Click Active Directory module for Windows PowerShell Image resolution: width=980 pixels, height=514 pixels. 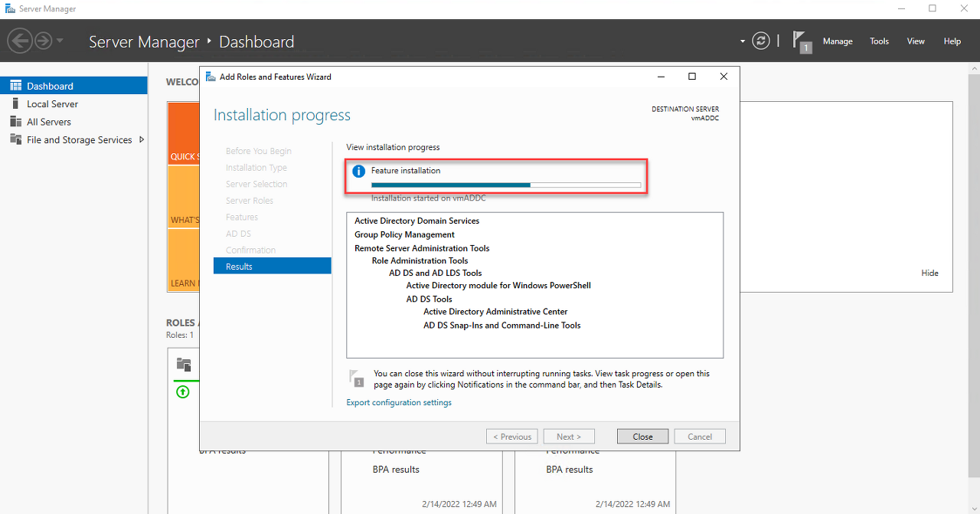(x=498, y=285)
